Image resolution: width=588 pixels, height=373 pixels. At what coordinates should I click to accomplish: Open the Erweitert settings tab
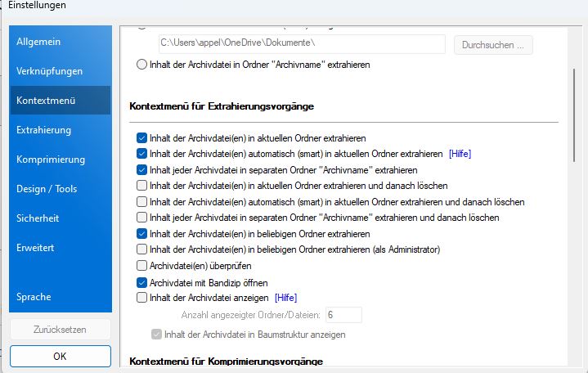click(61, 248)
